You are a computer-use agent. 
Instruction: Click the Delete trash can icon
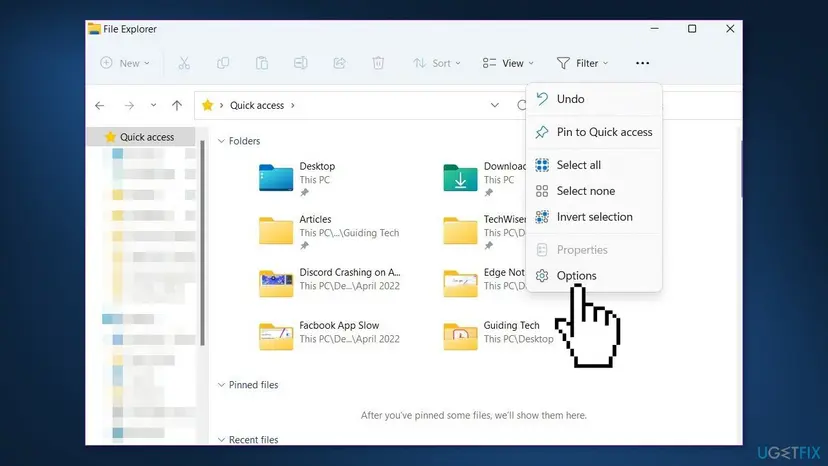point(378,63)
